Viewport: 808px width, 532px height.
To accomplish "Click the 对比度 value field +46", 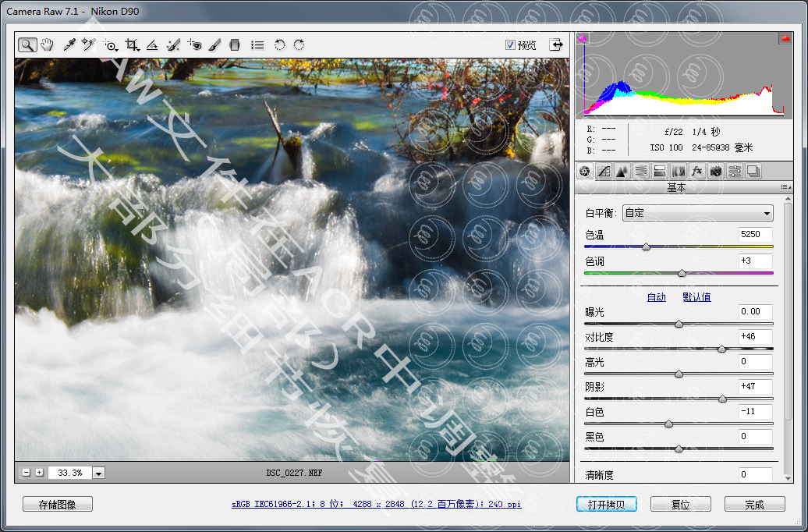I will tap(756, 337).
